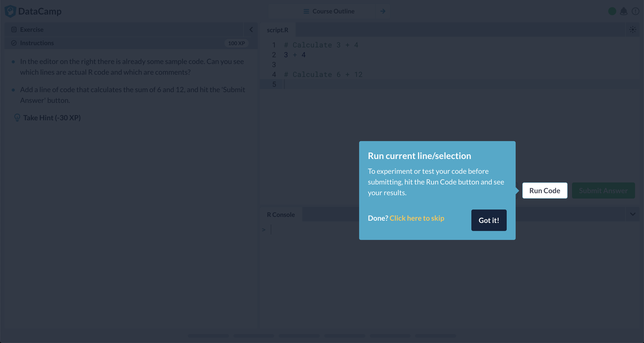This screenshot has height=343, width=644.
Task: Click the report issue exclamation icon
Action: coord(635,11)
